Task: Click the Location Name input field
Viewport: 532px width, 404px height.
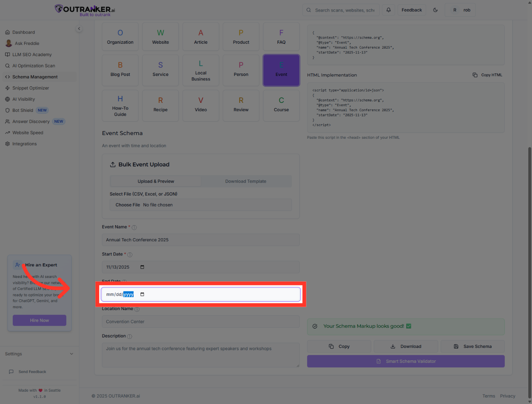Action: (201, 322)
